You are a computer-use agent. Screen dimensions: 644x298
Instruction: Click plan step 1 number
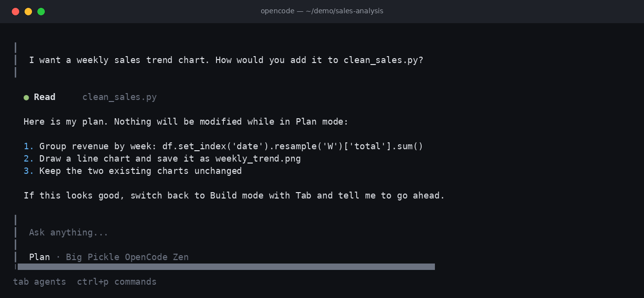29,146
